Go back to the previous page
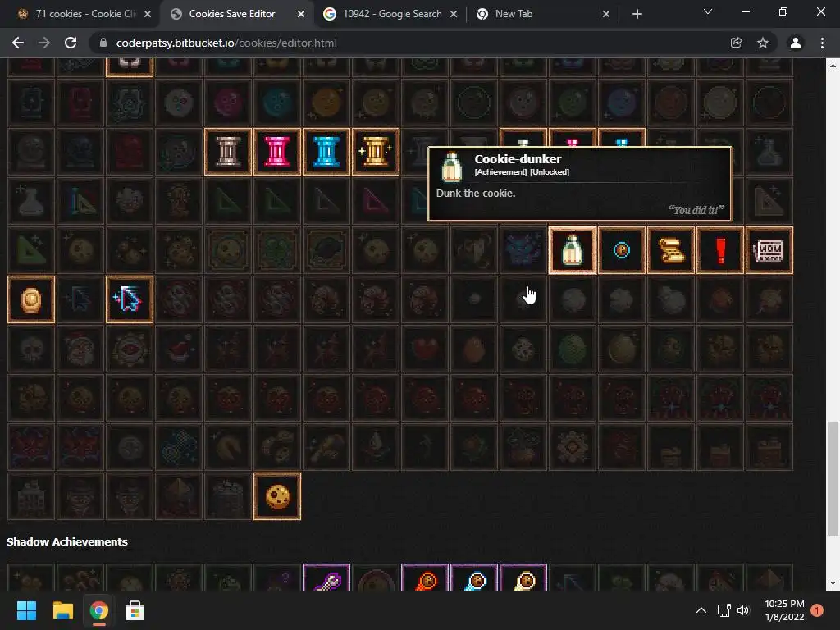Viewport: 840px width, 630px height. [x=18, y=43]
